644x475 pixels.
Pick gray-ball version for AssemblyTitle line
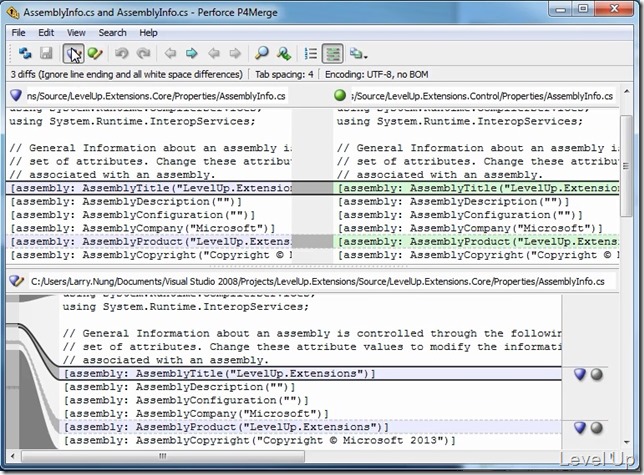tap(597, 374)
